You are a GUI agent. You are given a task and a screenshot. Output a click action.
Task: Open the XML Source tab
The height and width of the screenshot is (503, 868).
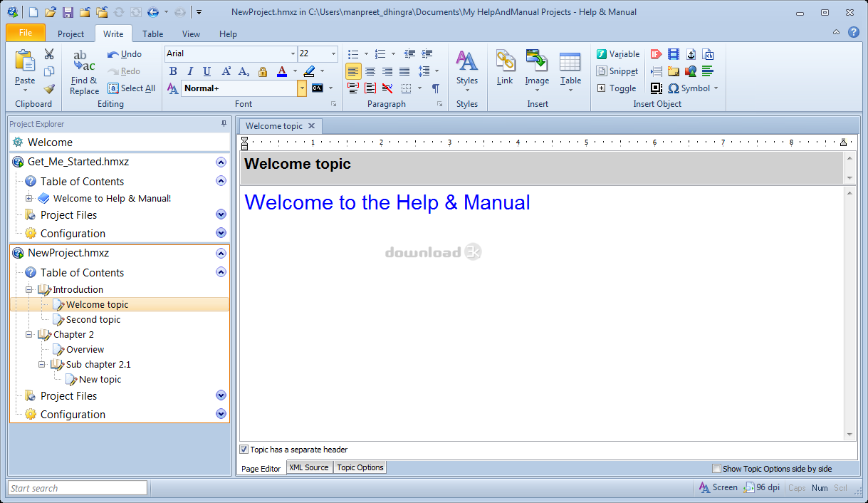[x=309, y=467]
